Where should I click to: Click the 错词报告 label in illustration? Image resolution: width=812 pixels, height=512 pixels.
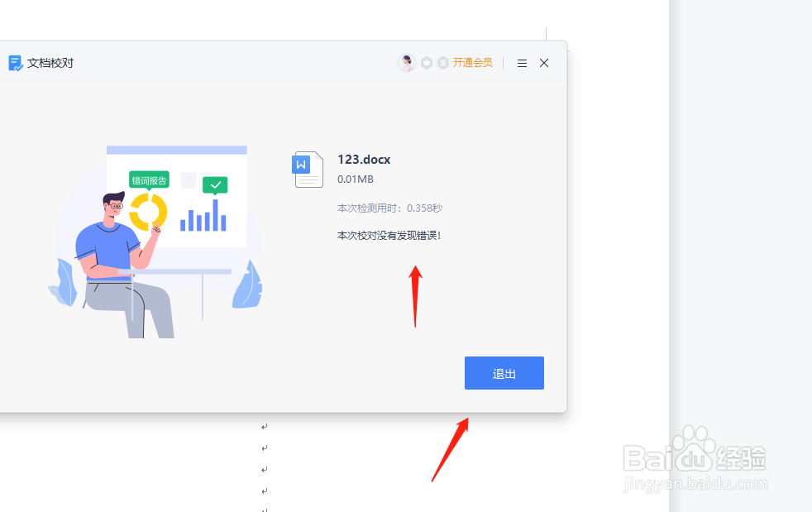149,181
